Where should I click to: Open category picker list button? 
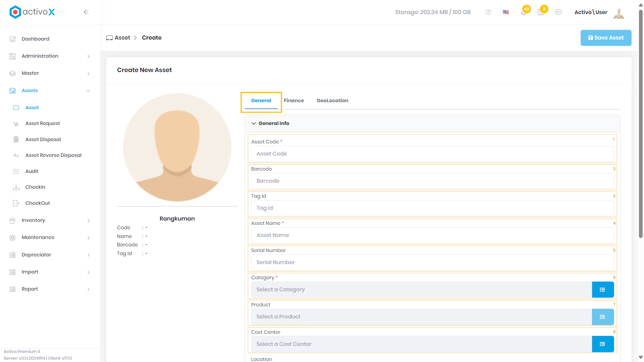pyautogui.click(x=603, y=290)
